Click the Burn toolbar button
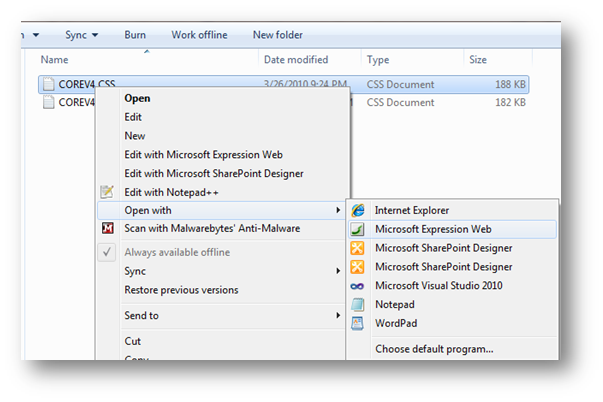Image resolution: width=603 pixels, height=402 pixels. (x=135, y=35)
